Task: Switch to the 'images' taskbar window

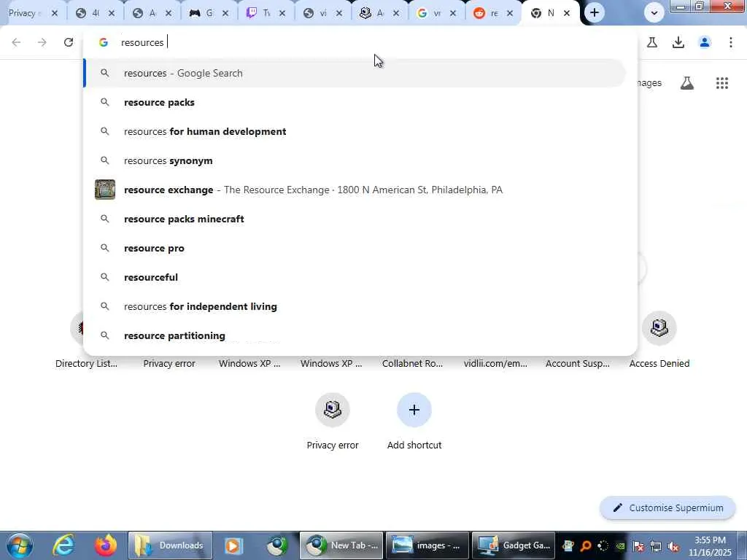Action: click(426, 545)
